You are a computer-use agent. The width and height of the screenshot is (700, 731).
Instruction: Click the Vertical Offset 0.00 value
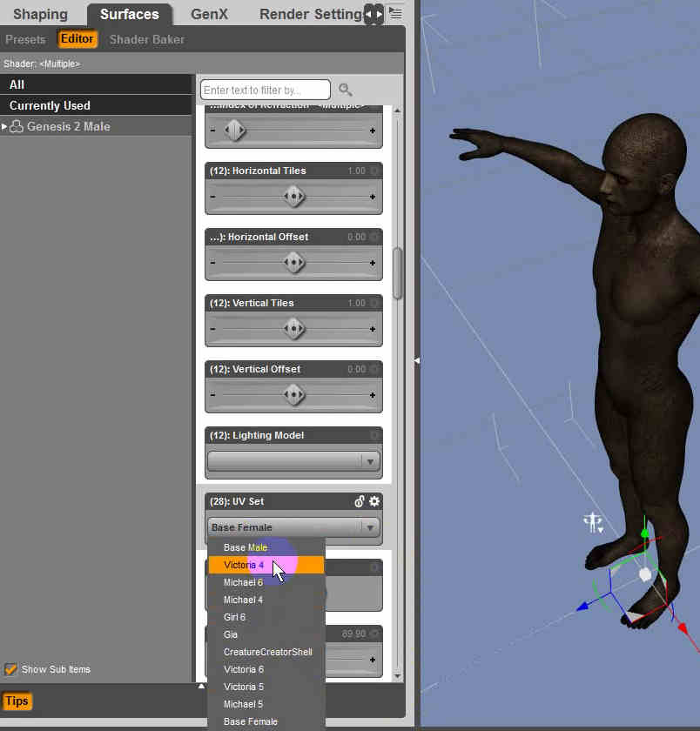coord(357,369)
